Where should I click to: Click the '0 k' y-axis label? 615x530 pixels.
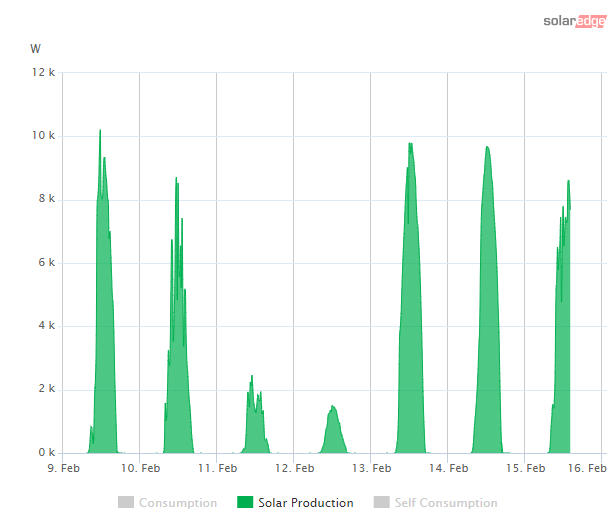coord(47,453)
